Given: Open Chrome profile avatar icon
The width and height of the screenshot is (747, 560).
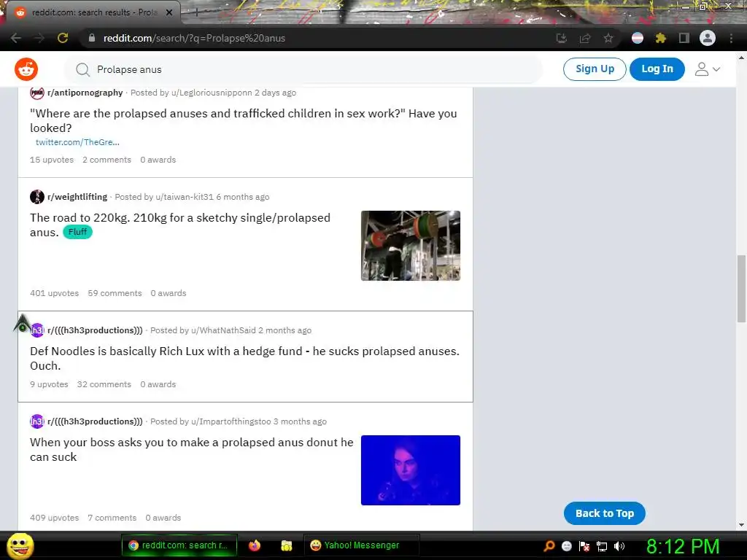Looking at the screenshot, I should click(708, 38).
